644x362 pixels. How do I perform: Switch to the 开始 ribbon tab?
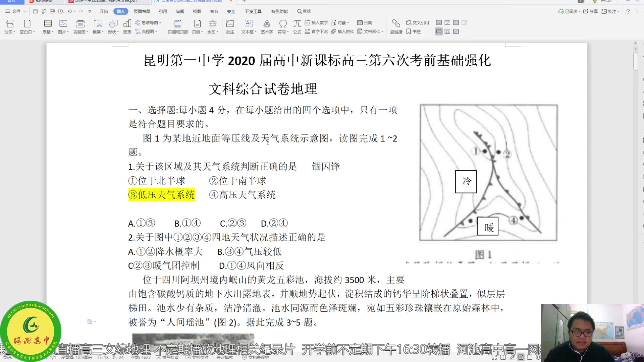tap(104, 11)
